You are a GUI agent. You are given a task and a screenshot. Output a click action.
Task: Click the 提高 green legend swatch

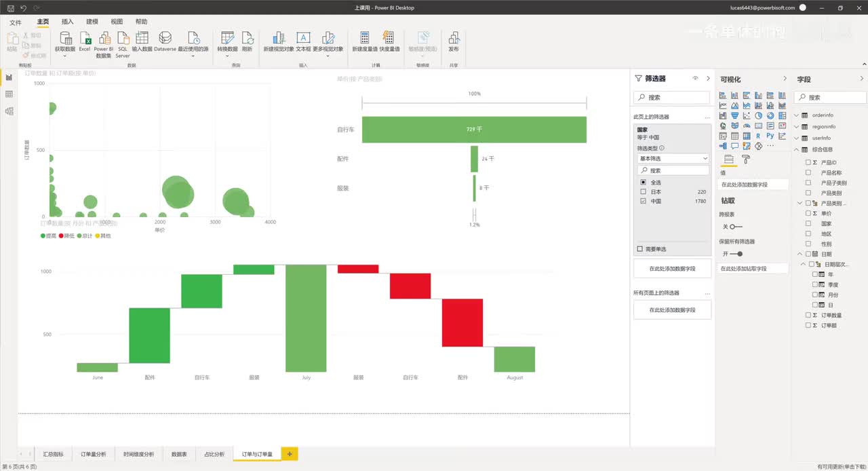43,235
